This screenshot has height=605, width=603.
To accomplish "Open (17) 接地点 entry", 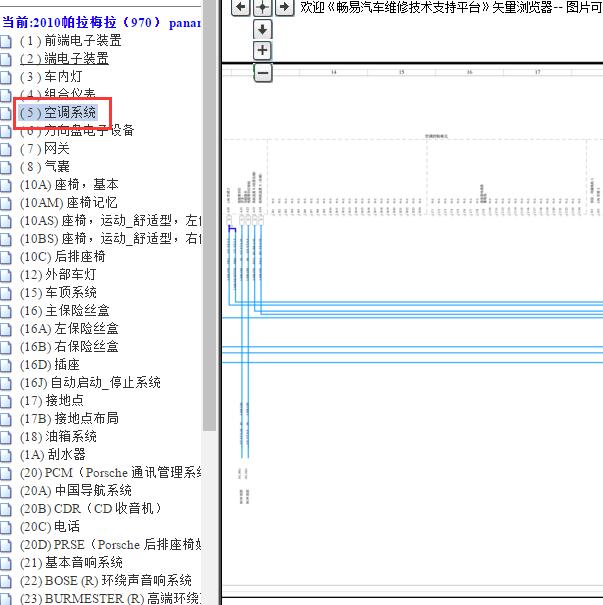I will click(52, 401).
